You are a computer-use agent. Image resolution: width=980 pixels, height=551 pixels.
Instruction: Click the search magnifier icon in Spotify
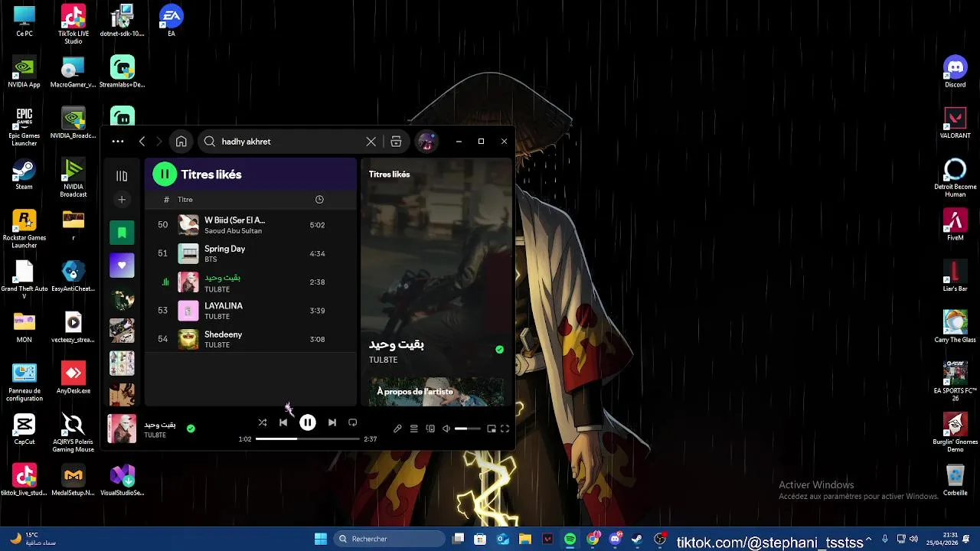tap(209, 142)
